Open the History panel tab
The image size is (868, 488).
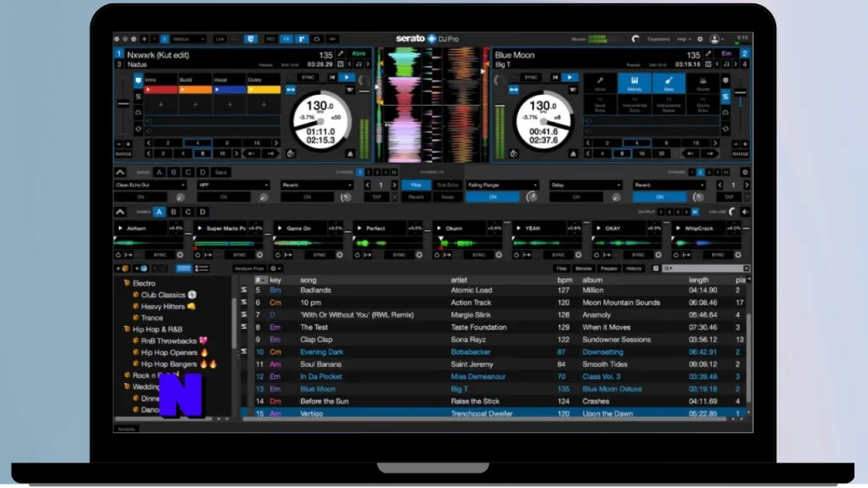634,269
